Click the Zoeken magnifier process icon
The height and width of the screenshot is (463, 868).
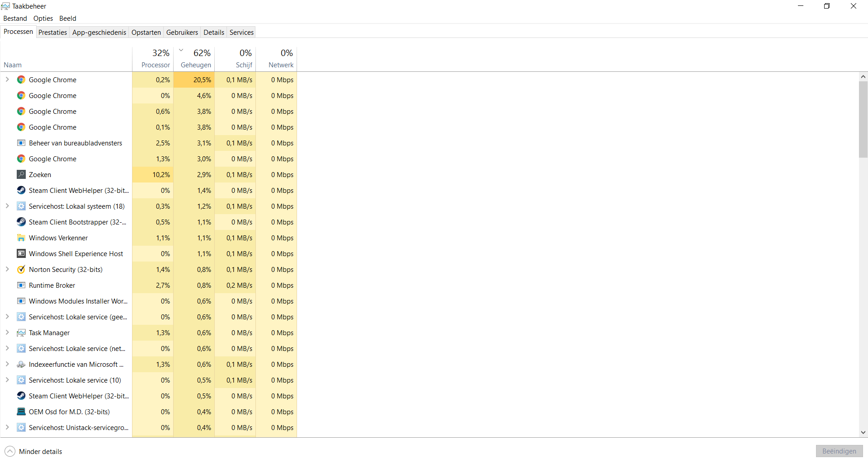(21, 174)
